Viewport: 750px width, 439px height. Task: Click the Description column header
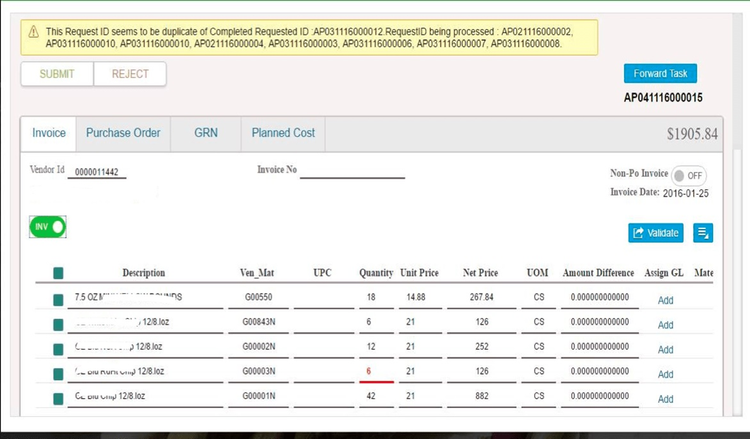143,273
